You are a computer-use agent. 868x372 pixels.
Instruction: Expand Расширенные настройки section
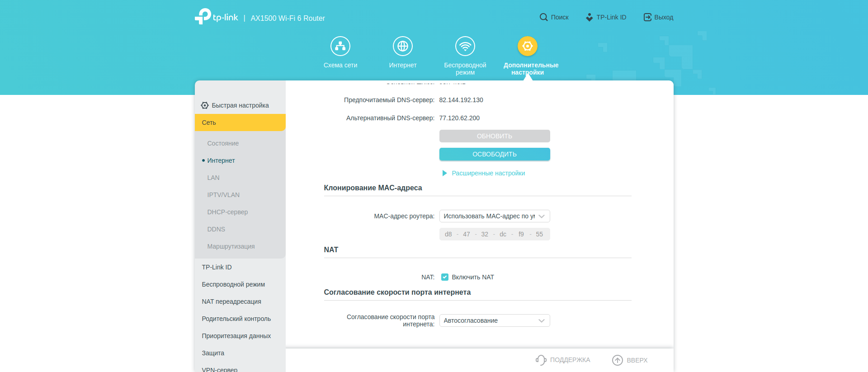coord(488,173)
